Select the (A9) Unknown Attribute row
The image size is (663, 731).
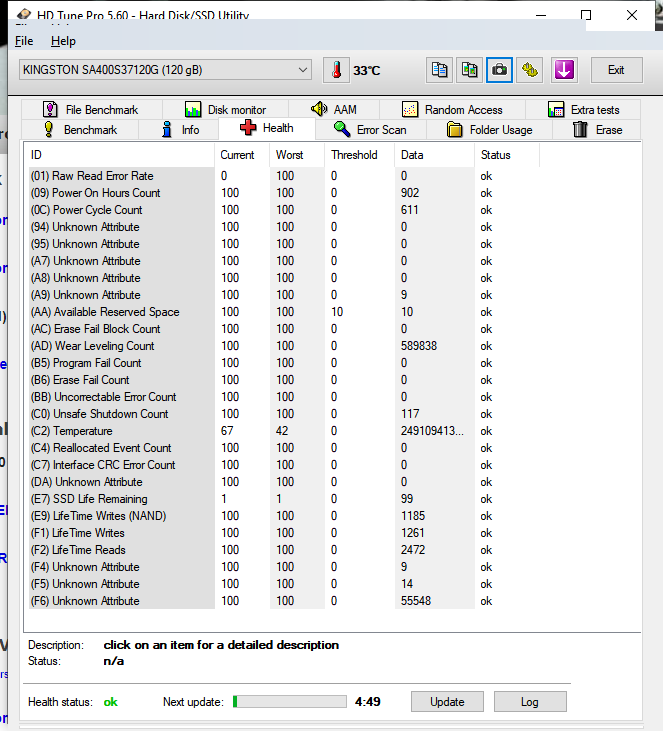284,295
